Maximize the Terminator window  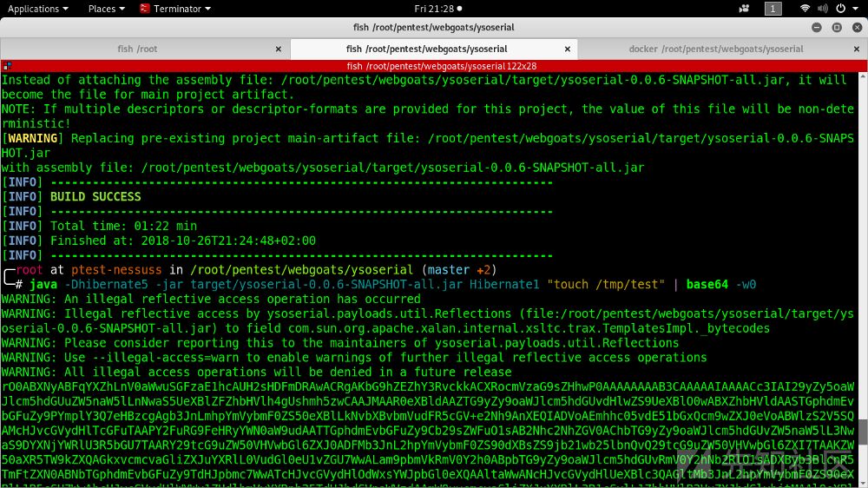tap(837, 27)
